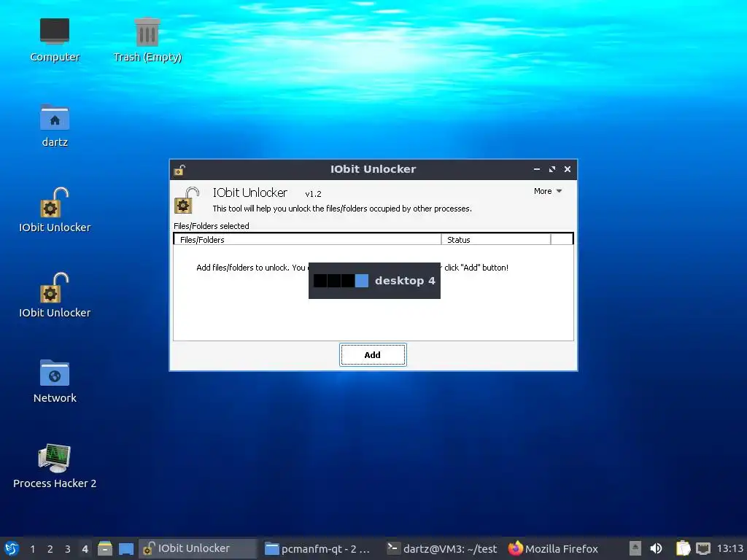Open the removable media tray icon
This screenshot has height=560, width=747.
pos(635,548)
